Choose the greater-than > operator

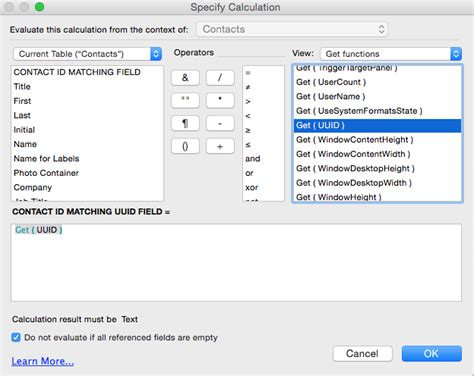[263, 101]
